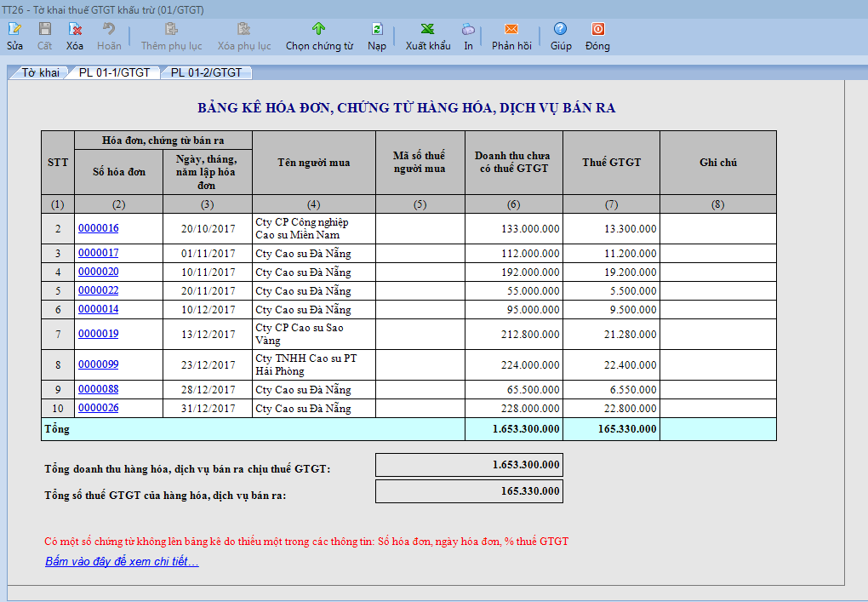Viewport: 868px width, 602px height.
Task: Click the Tổng total row label
Action: (x=57, y=429)
